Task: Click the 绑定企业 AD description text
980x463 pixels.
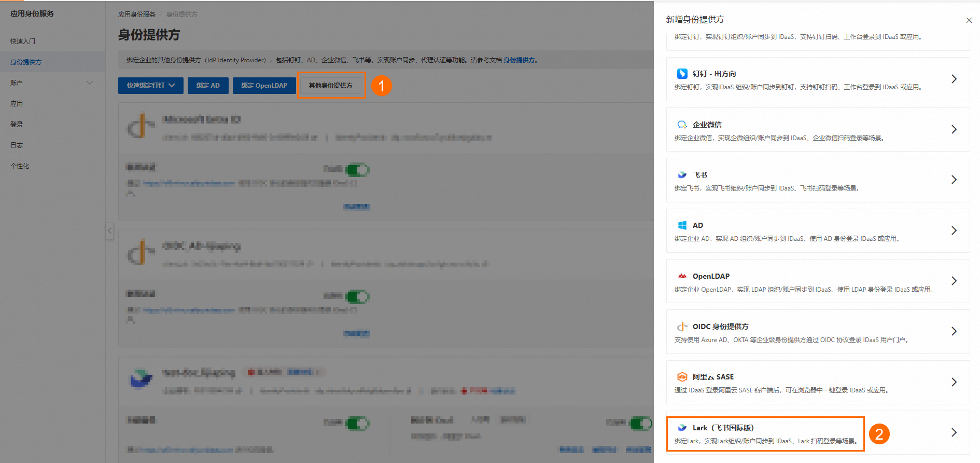Action: pos(788,239)
